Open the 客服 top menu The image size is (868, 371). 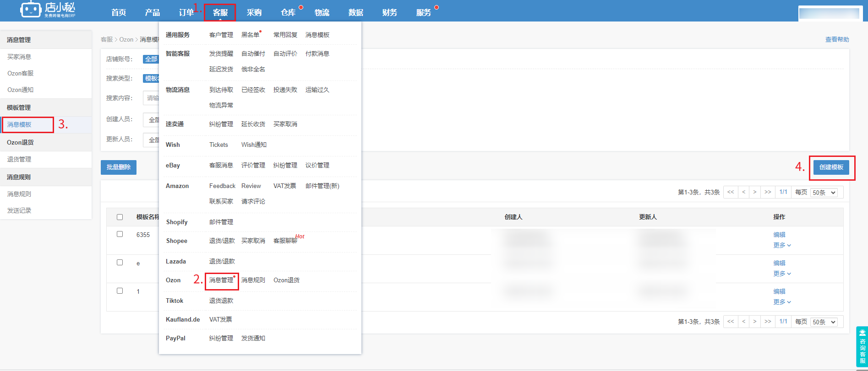coord(220,12)
